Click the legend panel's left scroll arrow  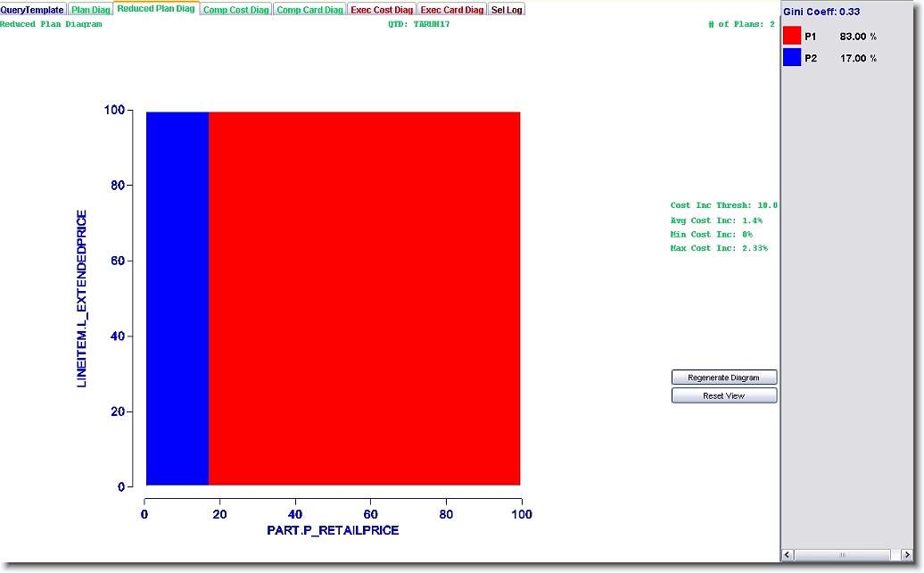click(788, 555)
